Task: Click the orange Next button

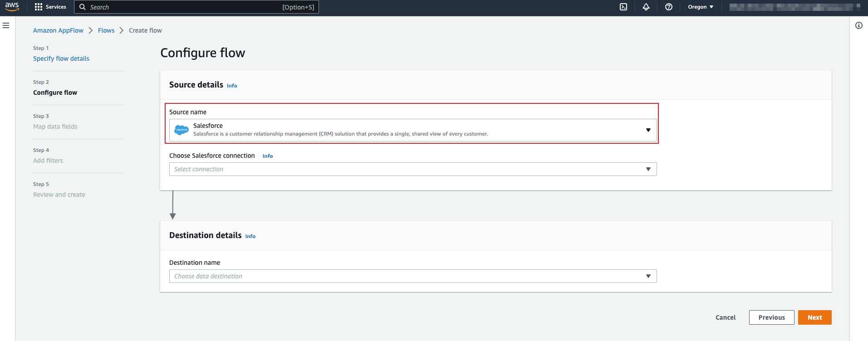Action: 815,317
